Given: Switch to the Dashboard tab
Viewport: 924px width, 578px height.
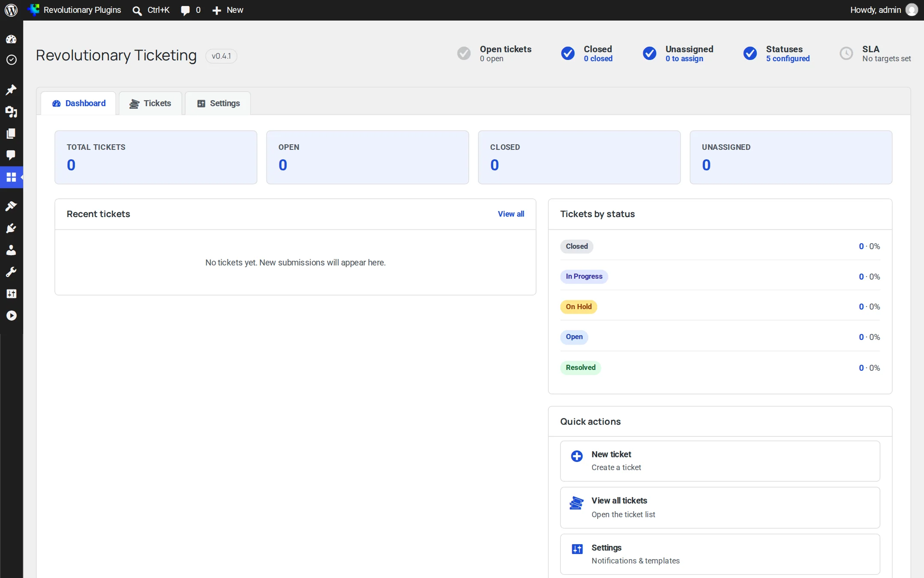Looking at the screenshot, I should click(79, 103).
